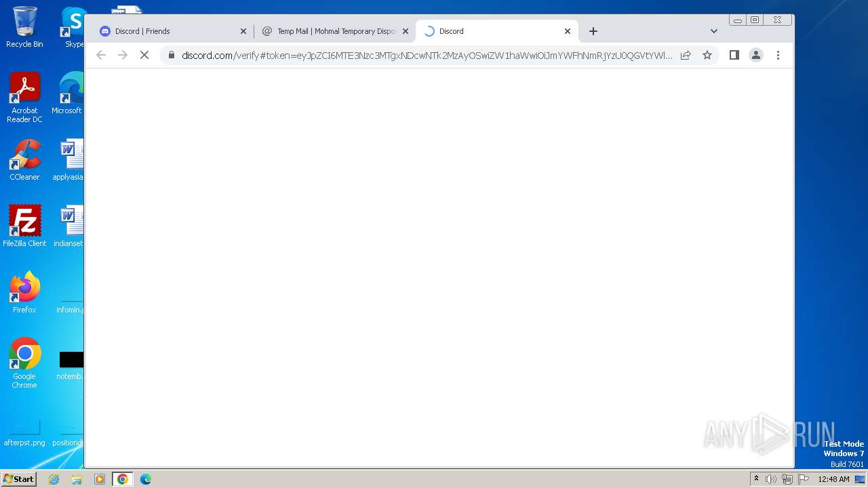Viewport: 868px width, 488px height.
Task: Open notemb black thumbnail file
Action: pyautogui.click(x=71, y=365)
